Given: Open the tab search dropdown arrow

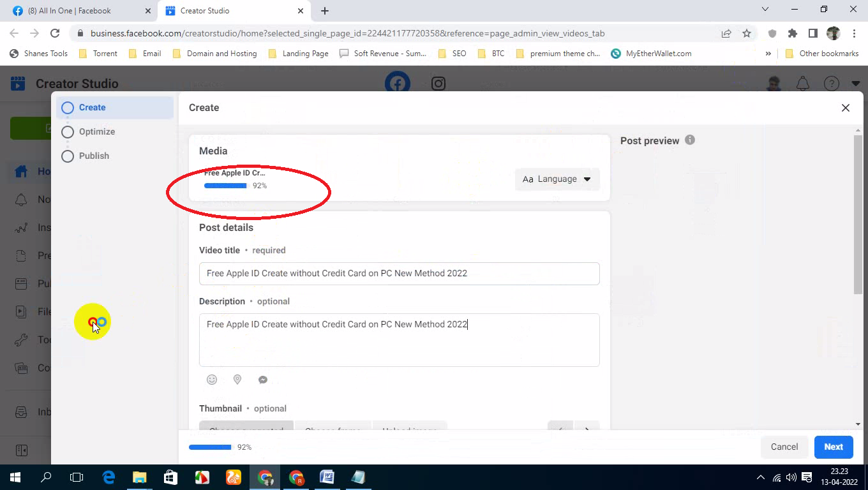Looking at the screenshot, I should [x=766, y=10].
